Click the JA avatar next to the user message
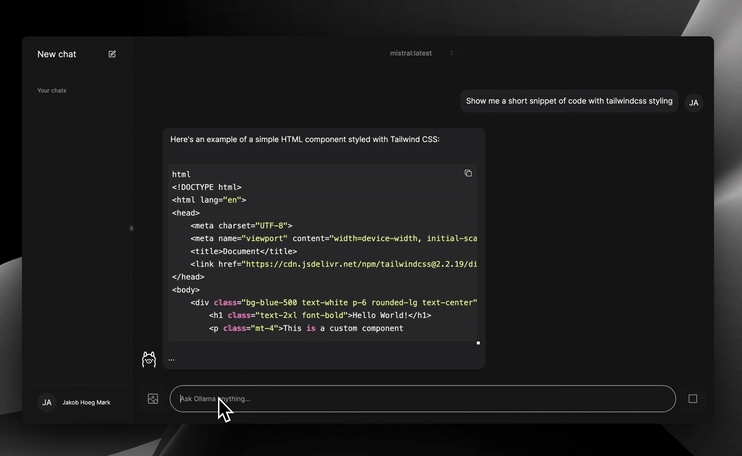 (x=694, y=101)
